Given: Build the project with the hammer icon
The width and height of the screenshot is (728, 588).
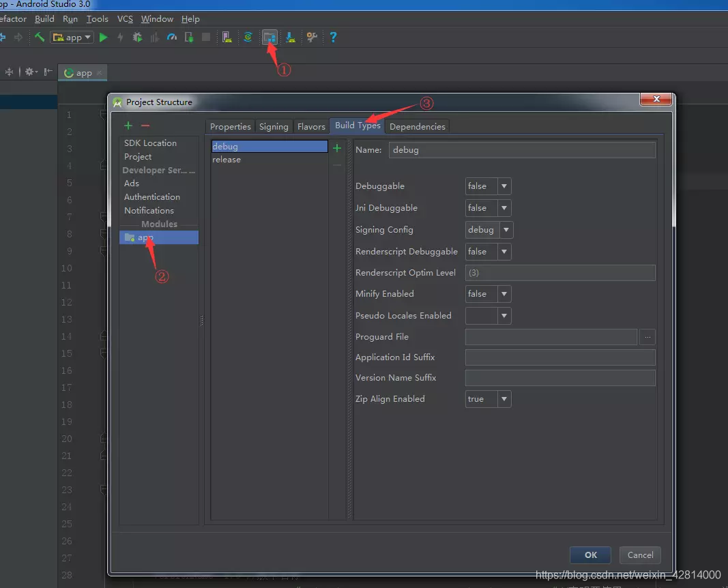Looking at the screenshot, I should 40,37.
